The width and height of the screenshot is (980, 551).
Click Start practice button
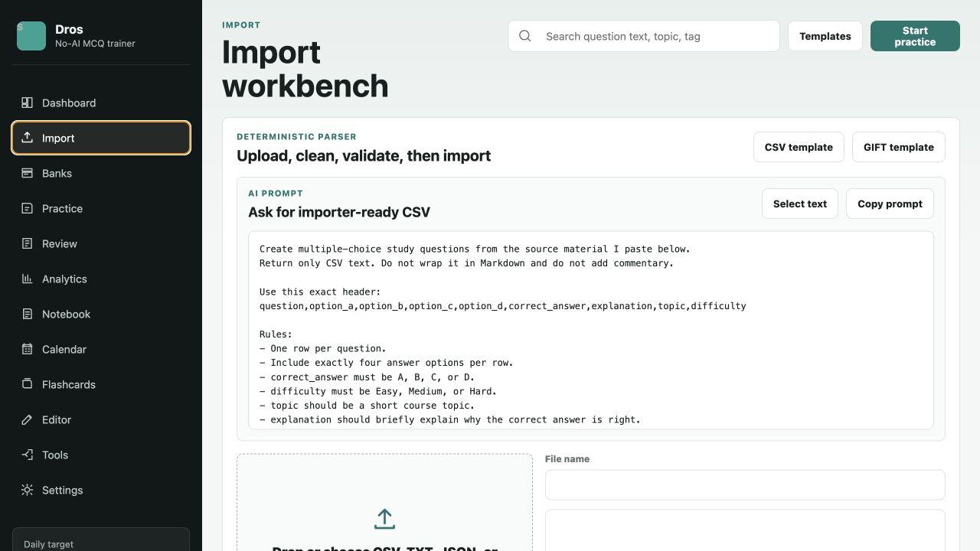[915, 36]
